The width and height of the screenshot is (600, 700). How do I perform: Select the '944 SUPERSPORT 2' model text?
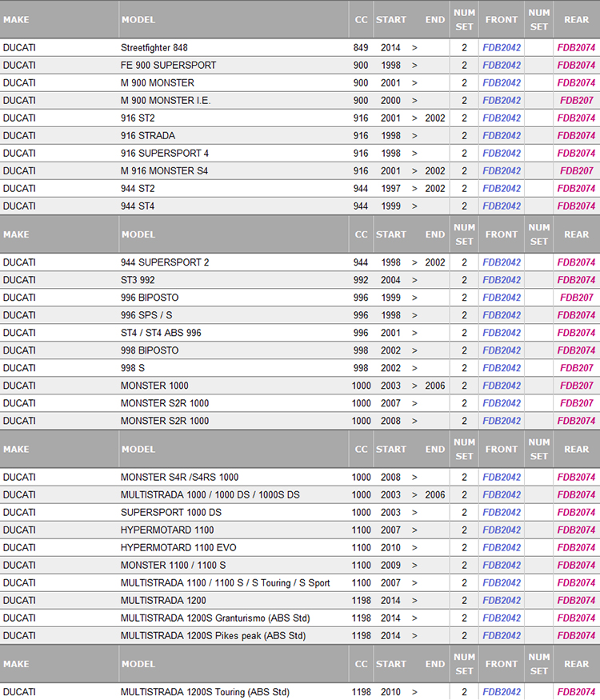click(165, 262)
